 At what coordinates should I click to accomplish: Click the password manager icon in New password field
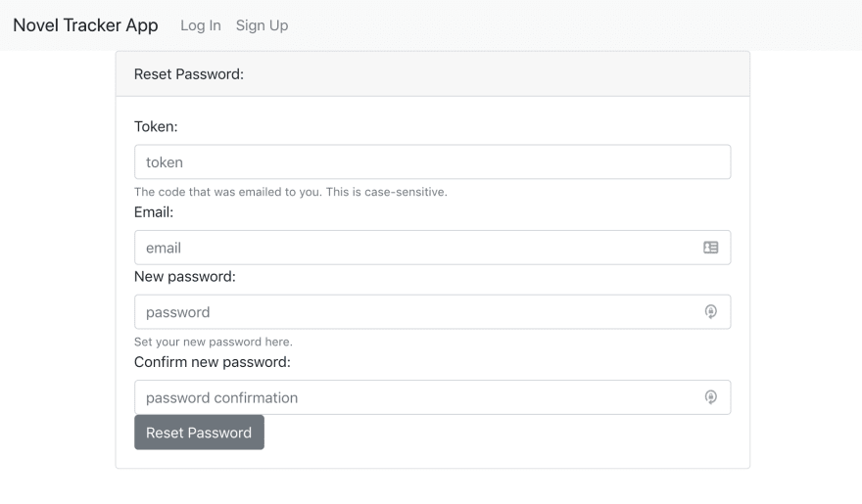click(x=710, y=312)
